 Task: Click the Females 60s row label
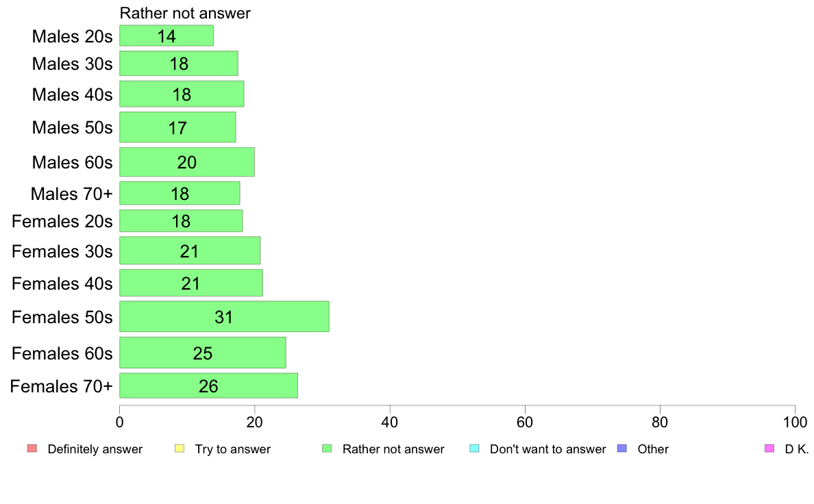(62, 353)
